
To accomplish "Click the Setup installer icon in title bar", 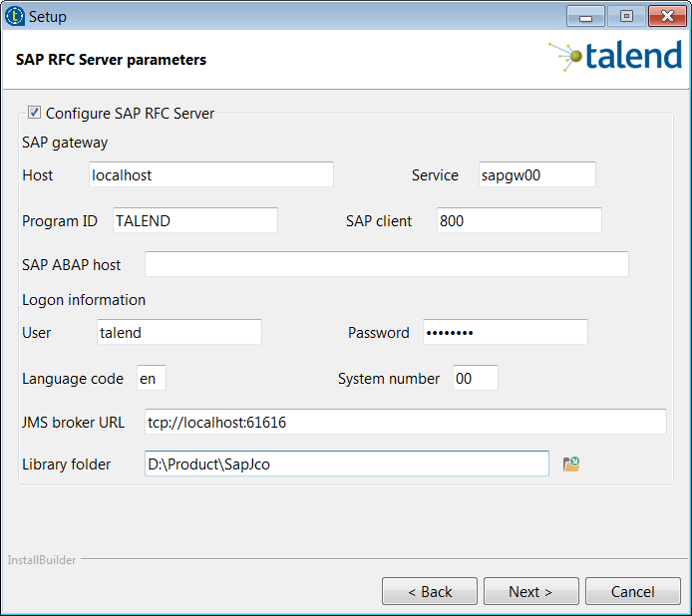I will click(x=15, y=16).
